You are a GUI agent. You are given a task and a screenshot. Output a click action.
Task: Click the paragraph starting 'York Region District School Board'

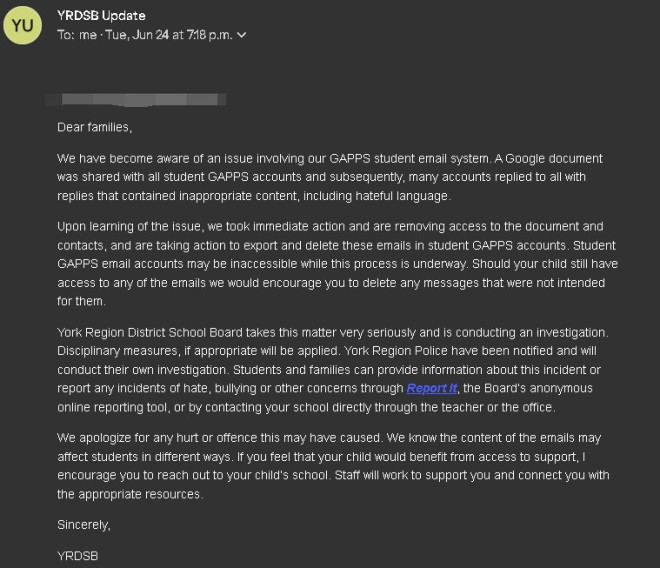330,369
